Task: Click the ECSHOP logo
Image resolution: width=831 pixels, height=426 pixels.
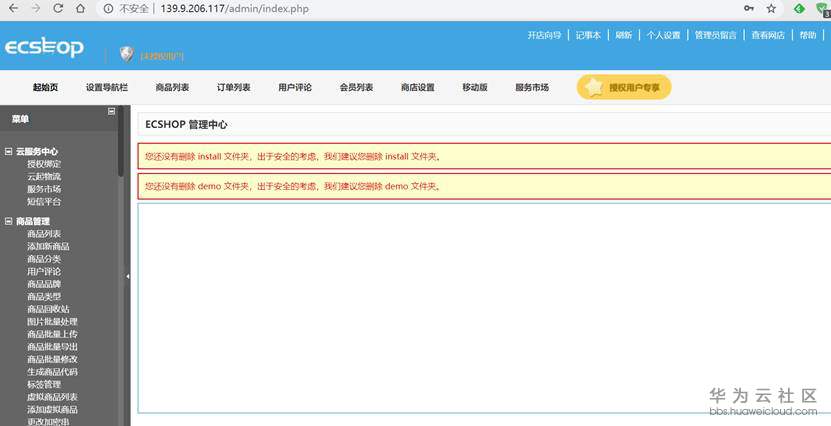Action: [44, 48]
